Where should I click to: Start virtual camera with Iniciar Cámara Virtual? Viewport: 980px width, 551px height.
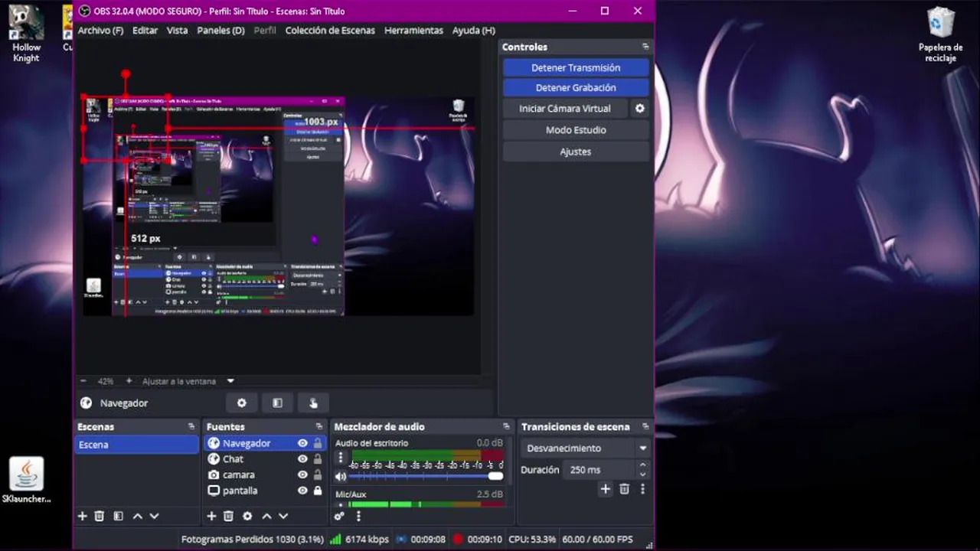(x=565, y=109)
